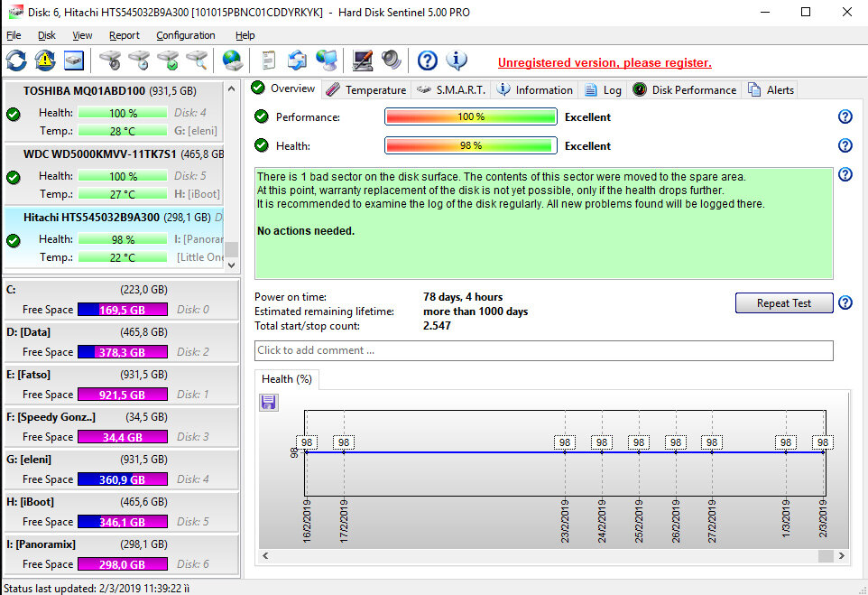The height and width of the screenshot is (595, 868).
Task: Click the globe over disk toolbar icon
Action: [232, 60]
